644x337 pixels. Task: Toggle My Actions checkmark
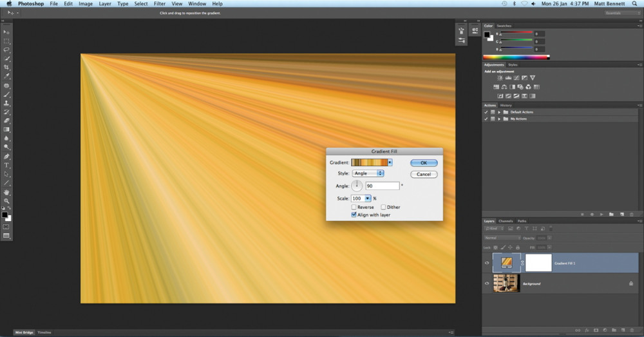click(x=486, y=119)
